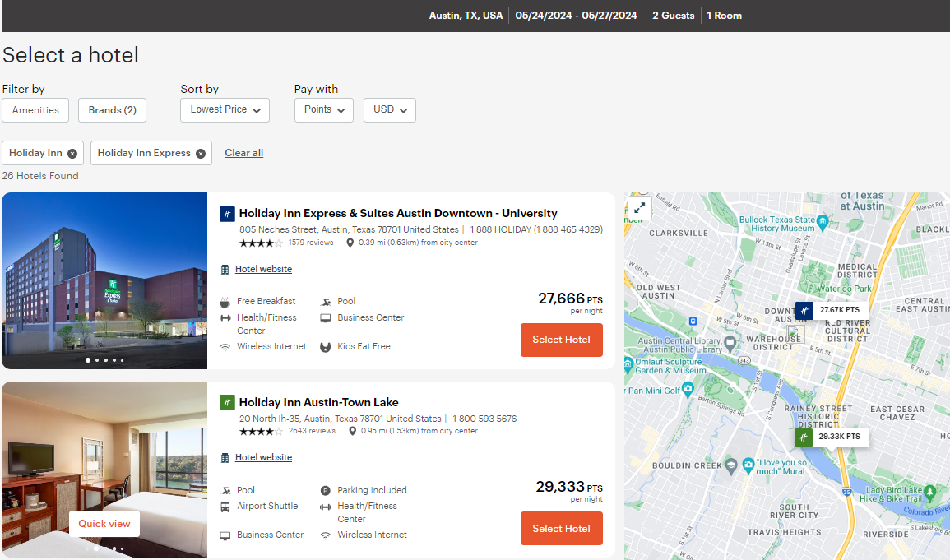Click the Parking Included icon
Viewport: 950px width, 560px height.
tap(327, 490)
